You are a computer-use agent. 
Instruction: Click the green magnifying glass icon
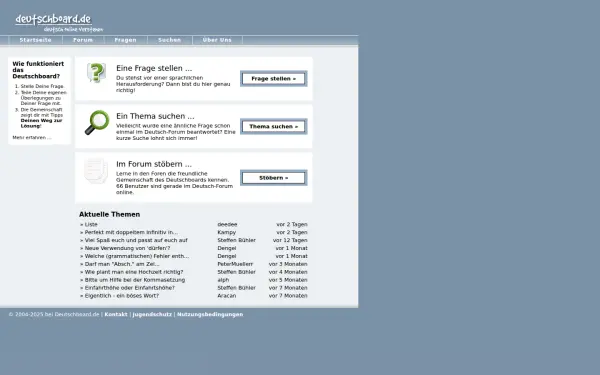click(97, 122)
